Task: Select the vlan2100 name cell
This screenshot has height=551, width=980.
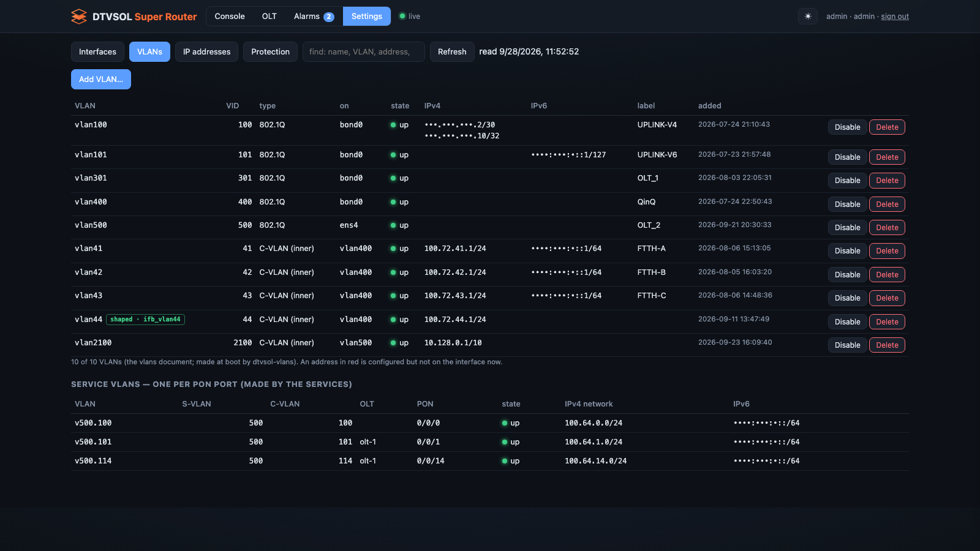Action: click(x=93, y=343)
